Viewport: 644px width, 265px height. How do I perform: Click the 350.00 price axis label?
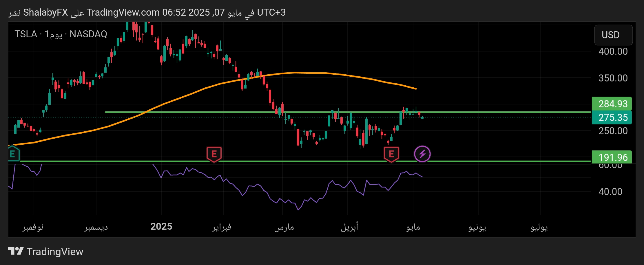point(613,78)
